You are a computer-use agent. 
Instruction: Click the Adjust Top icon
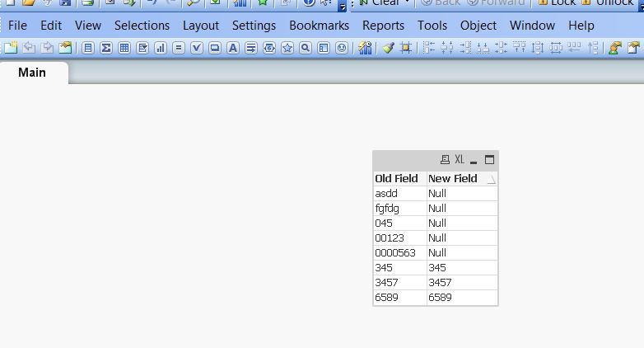[592, 48]
